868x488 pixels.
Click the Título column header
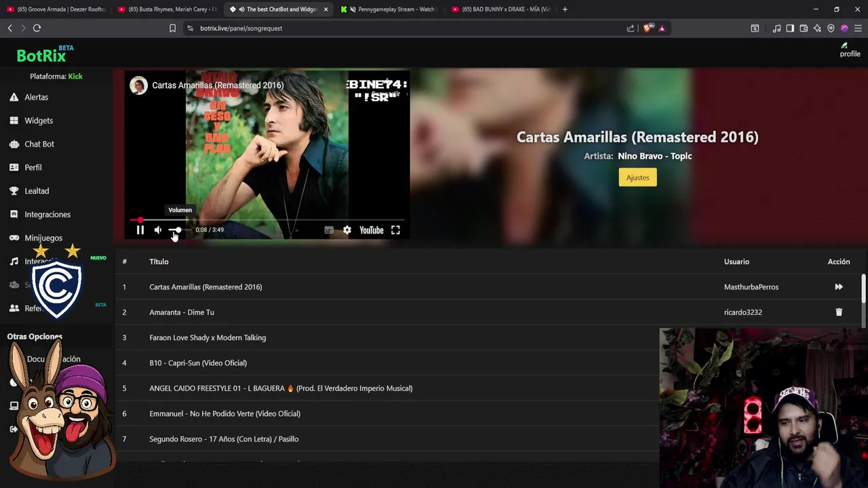point(159,262)
